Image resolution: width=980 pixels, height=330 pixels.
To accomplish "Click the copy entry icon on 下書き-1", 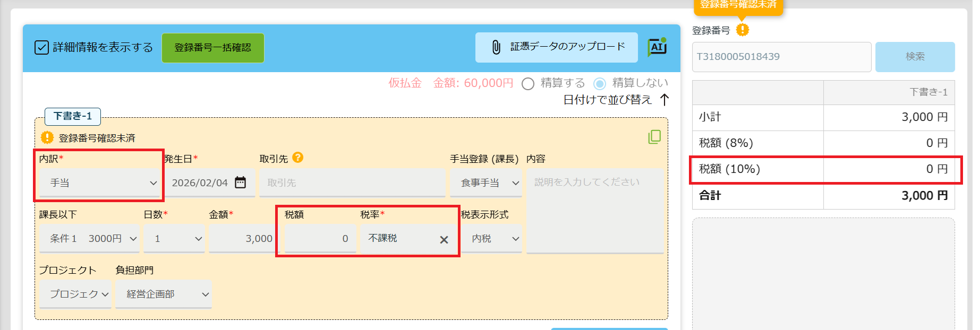I will point(654,137).
